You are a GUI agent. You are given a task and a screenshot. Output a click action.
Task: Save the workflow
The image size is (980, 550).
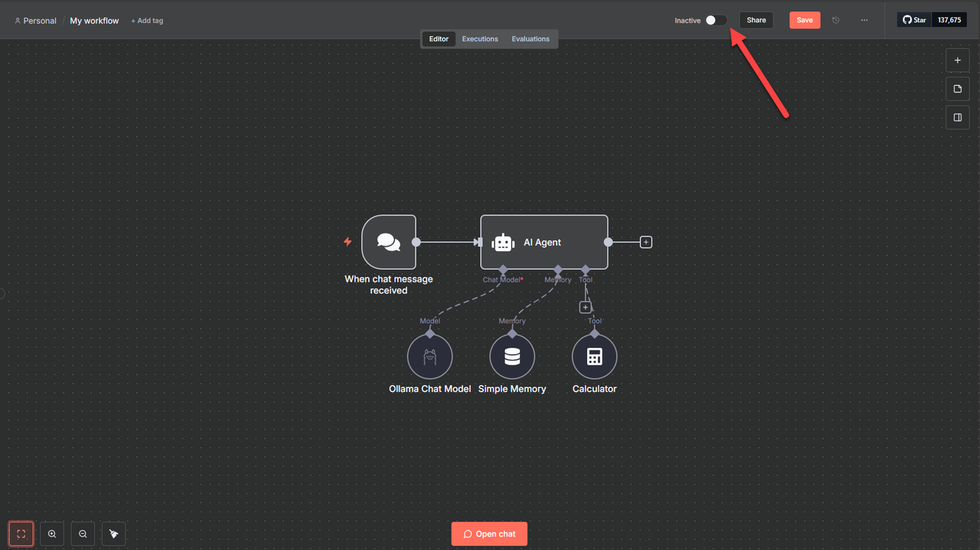click(805, 20)
